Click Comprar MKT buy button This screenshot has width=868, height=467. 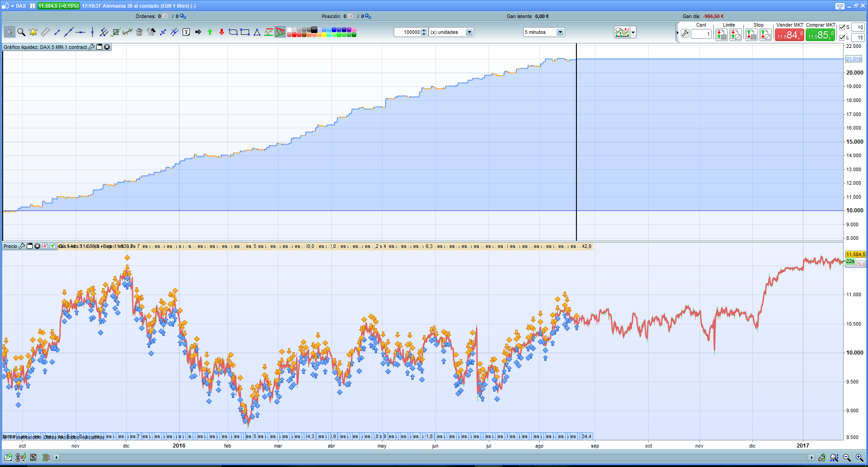pyautogui.click(x=820, y=35)
